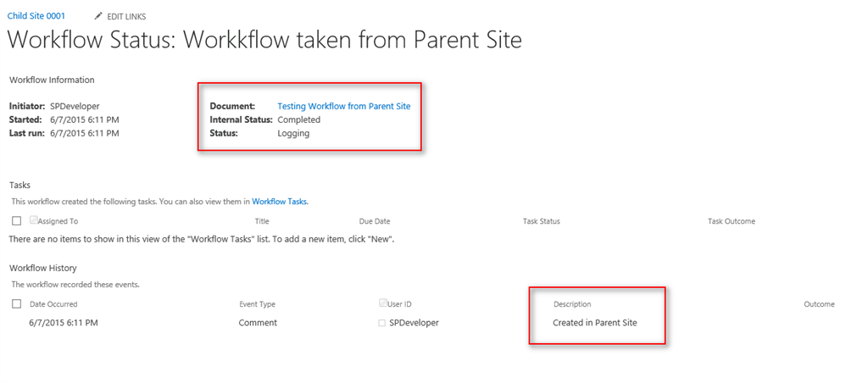Click the small icon before User ID
The height and width of the screenshot is (383, 868).
click(x=382, y=303)
